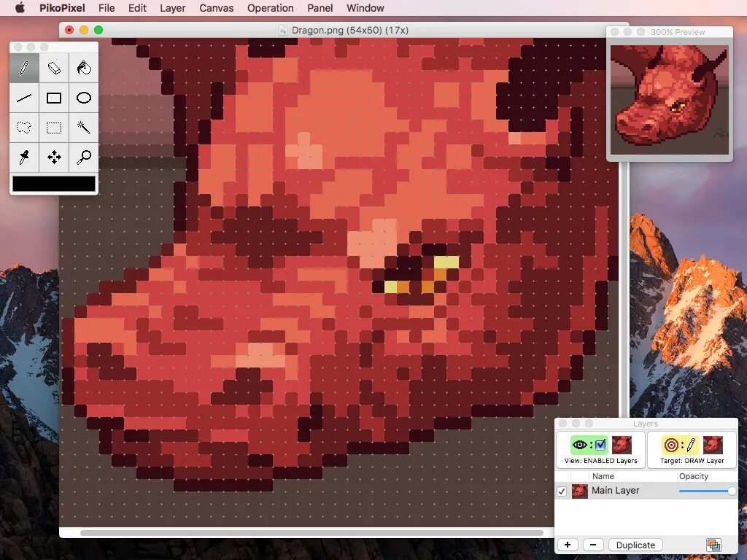Viewport: 747px width, 560px height.
Task: Select the Magic wand tool
Action: pos(83,128)
